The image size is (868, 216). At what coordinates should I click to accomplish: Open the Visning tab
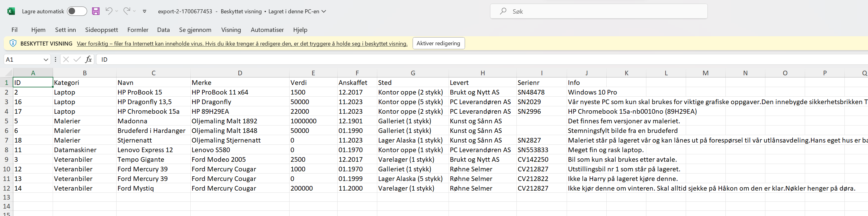point(231,30)
